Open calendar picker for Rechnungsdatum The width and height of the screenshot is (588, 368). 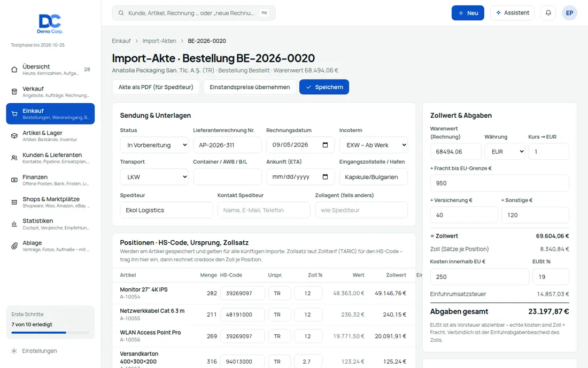pos(325,145)
